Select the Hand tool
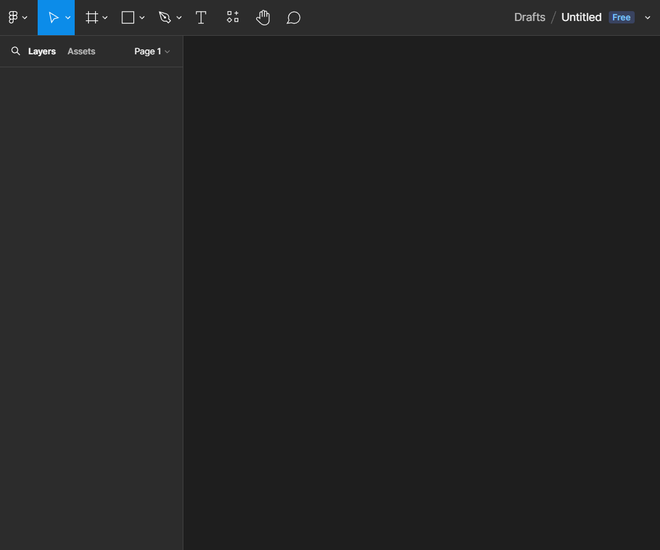Image resolution: width=660 pixels, height=550 pixels. (x=263, y=18)
